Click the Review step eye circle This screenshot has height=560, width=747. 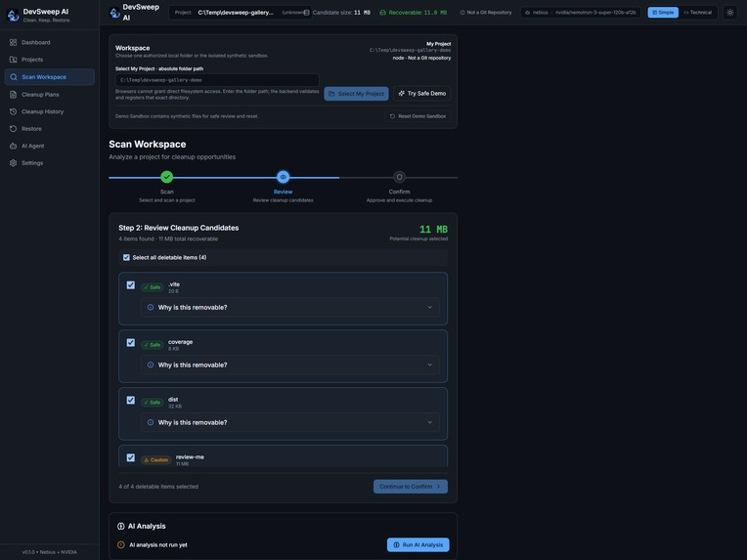click(283, 177)
